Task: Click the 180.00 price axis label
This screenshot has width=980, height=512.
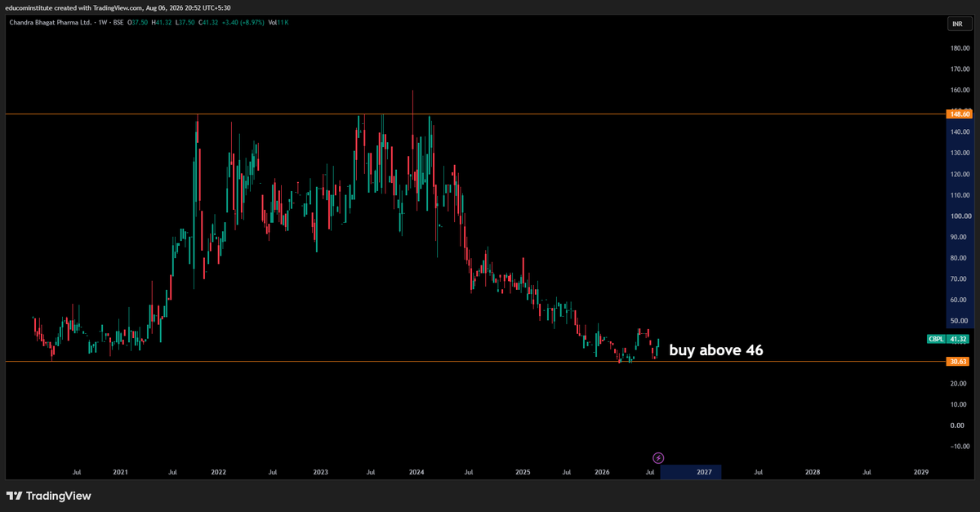Action: pos(960,48)
